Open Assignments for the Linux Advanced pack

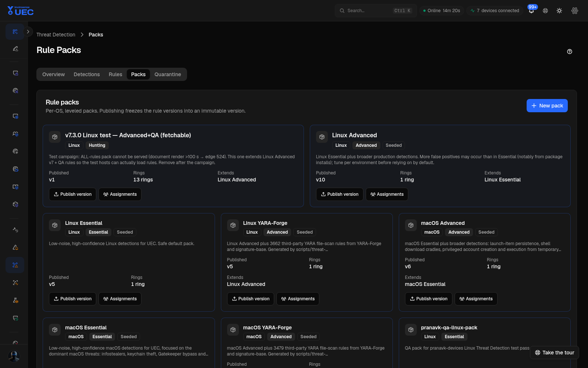387,194
